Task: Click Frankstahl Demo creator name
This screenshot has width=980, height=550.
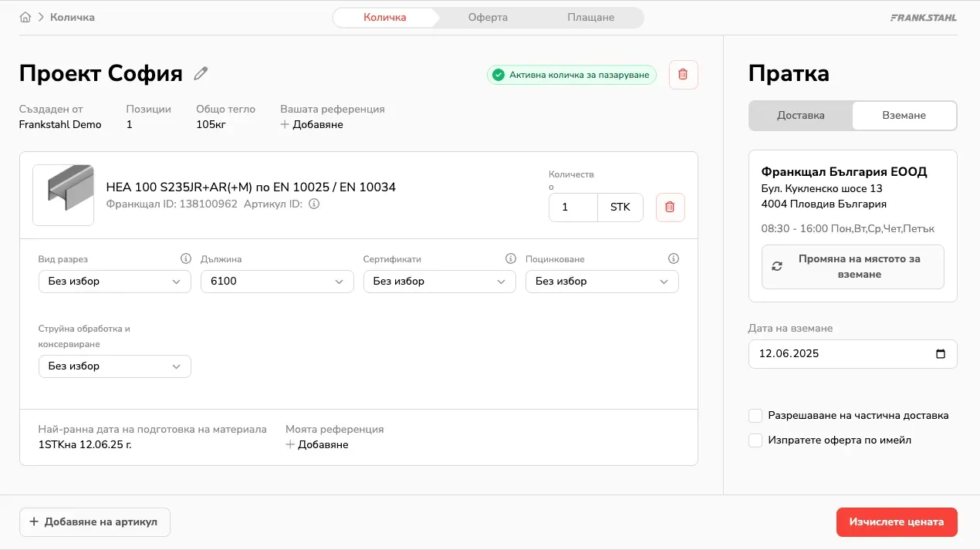Action: [60, 124]
